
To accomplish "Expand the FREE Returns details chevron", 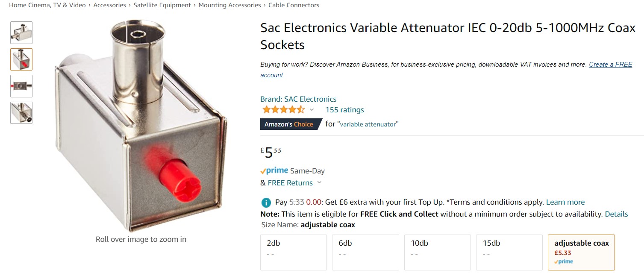I will coord(319,182).
